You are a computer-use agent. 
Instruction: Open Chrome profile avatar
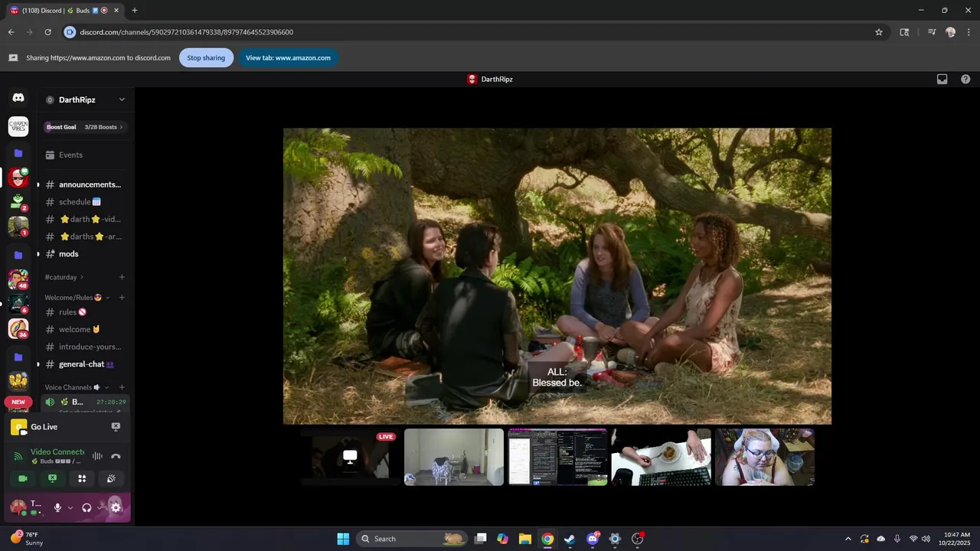pyautogui.click(x=950, y=32)
